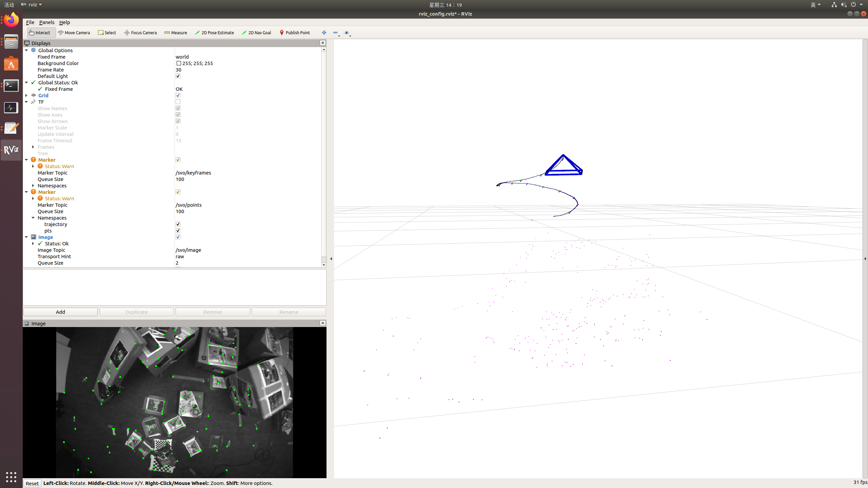Choose the Measure tool

(176, 33)
